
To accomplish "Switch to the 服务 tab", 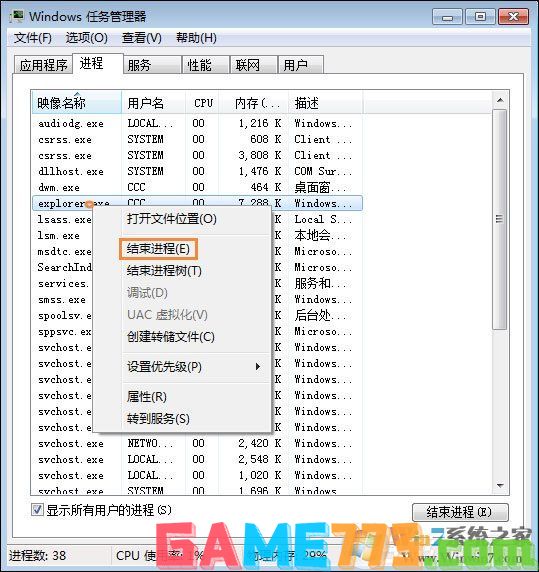I will (x=152, y=65).
